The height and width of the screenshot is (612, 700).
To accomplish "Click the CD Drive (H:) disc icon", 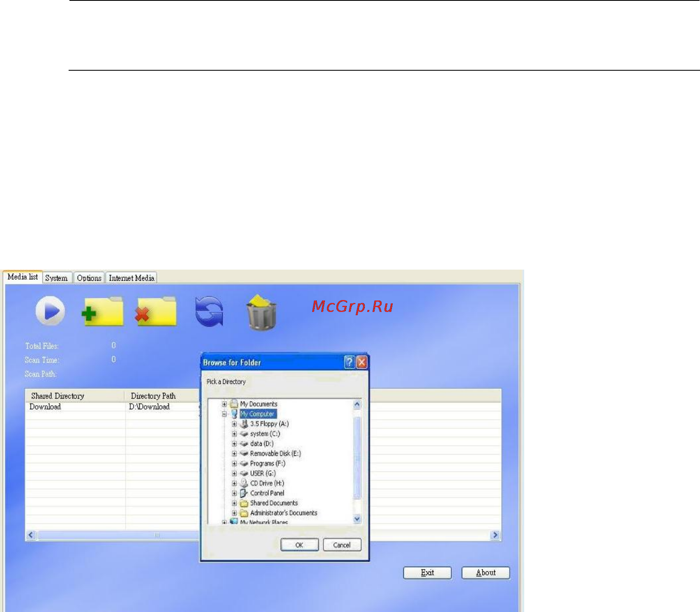I will tap(244, 483).
